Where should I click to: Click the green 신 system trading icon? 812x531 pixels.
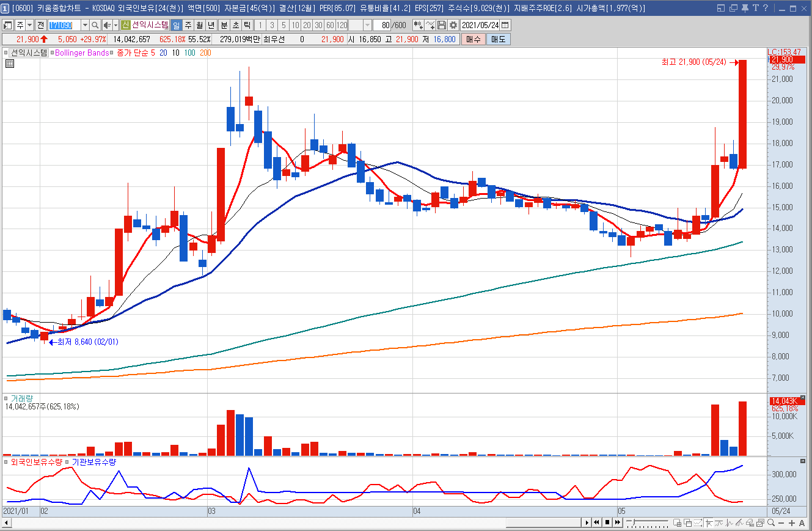(x=125, y=25)
